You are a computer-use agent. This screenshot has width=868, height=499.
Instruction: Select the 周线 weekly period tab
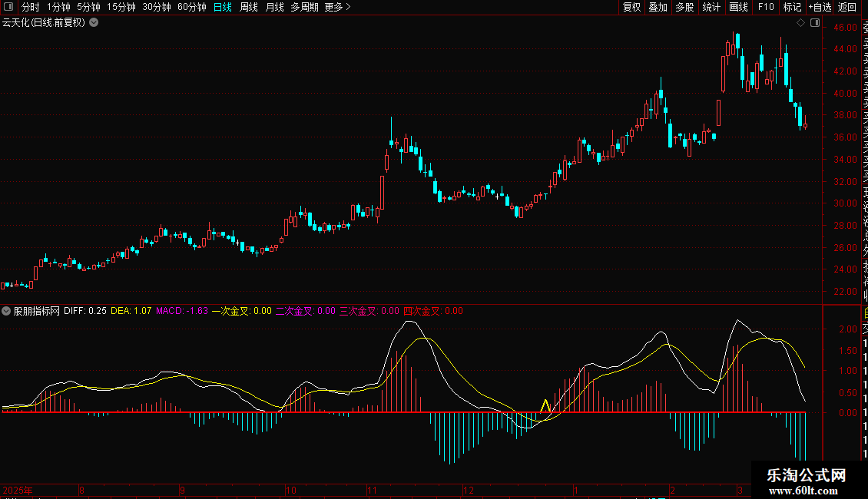pyautogui.click(x=249, y=7)
